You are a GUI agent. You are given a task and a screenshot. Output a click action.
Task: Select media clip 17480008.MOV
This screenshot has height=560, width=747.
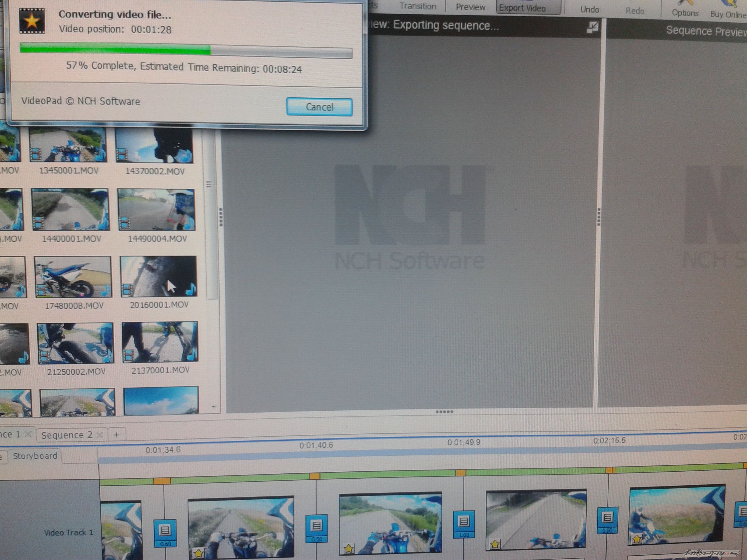73,283
